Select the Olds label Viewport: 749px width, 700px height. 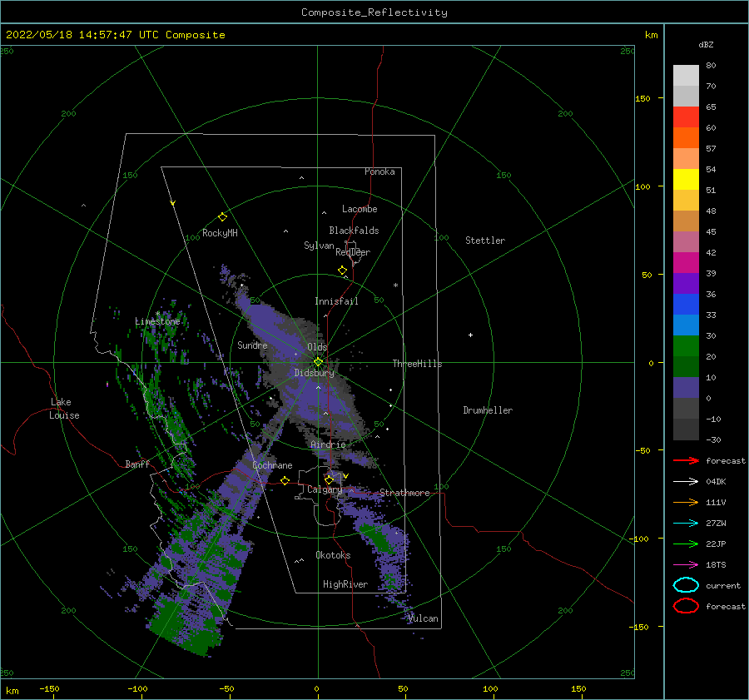tap(317, 347)
